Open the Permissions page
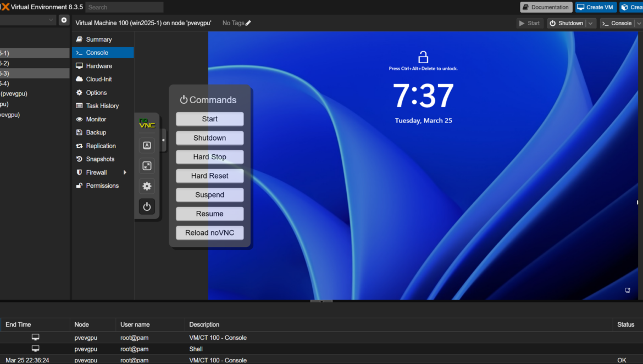This screenshot has width=643, height=364. click(103, 186)
